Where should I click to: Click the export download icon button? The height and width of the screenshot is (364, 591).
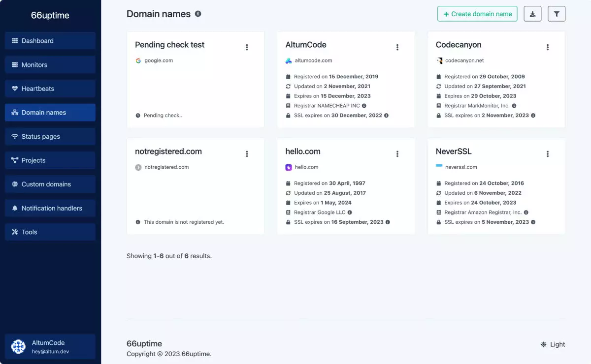(532, 14)
